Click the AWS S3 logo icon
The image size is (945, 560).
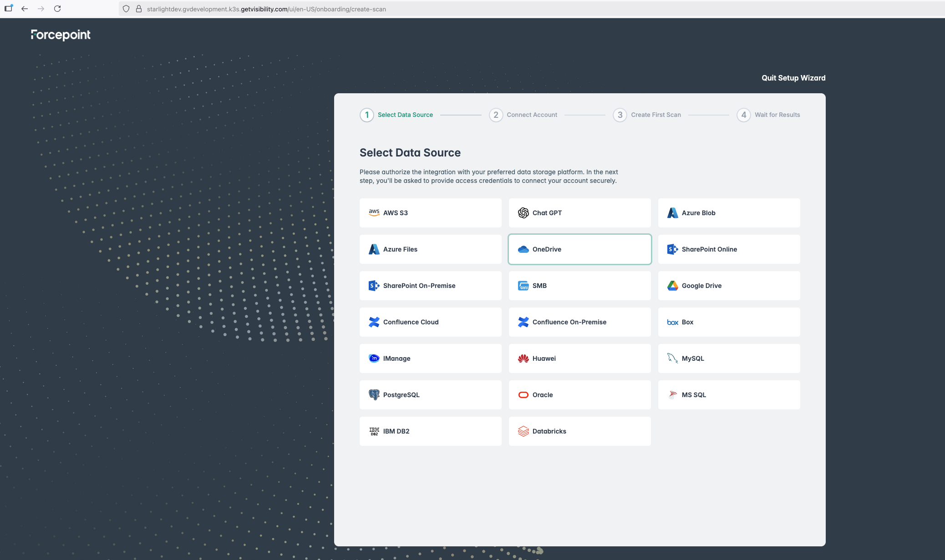pyautogui.click(x=374, y=212)
